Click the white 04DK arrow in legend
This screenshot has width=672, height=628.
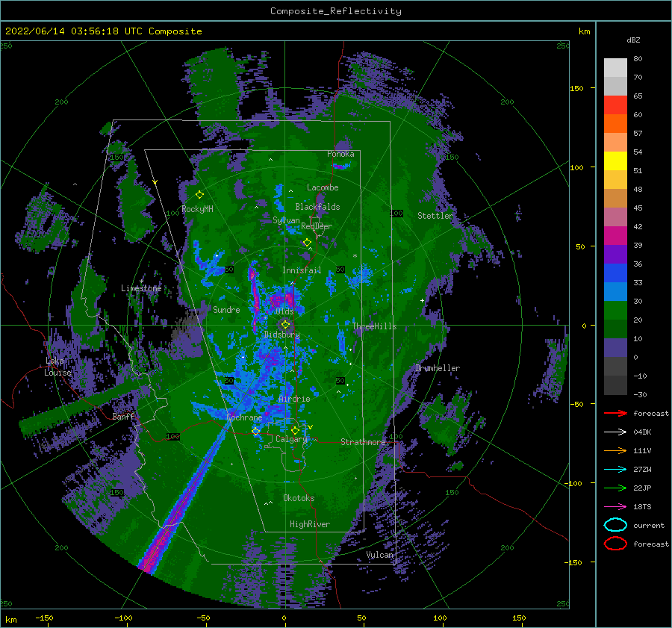(615, 432)
